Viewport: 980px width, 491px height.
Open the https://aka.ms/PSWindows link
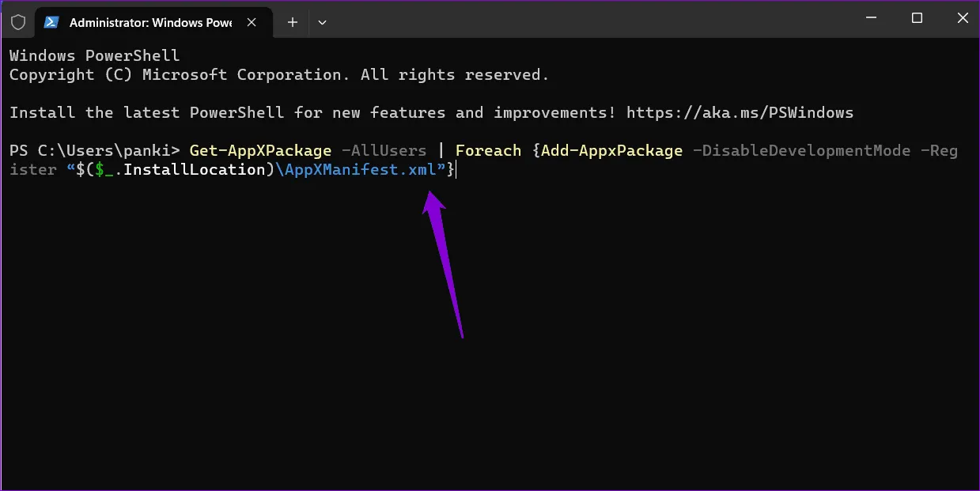point(740,113)
